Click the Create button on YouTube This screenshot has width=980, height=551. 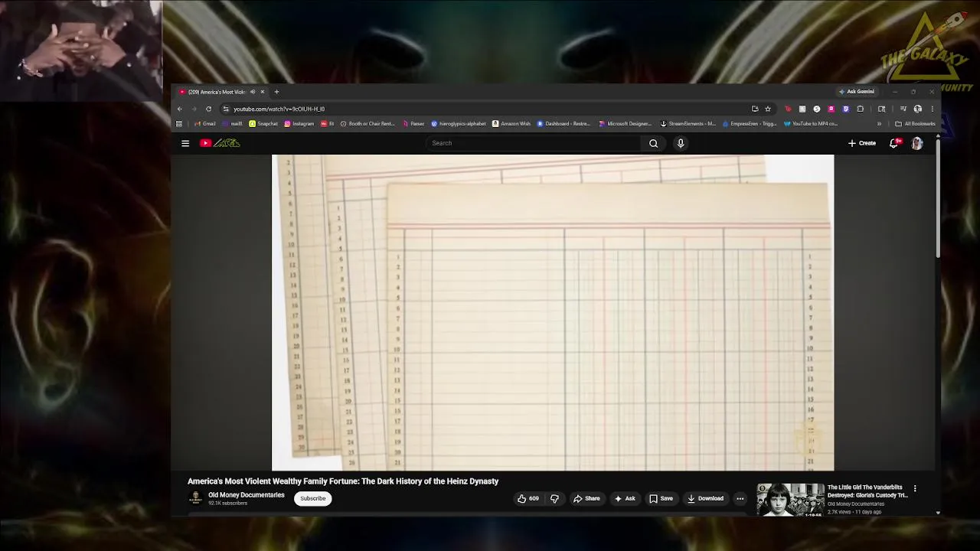coord(862,143)
